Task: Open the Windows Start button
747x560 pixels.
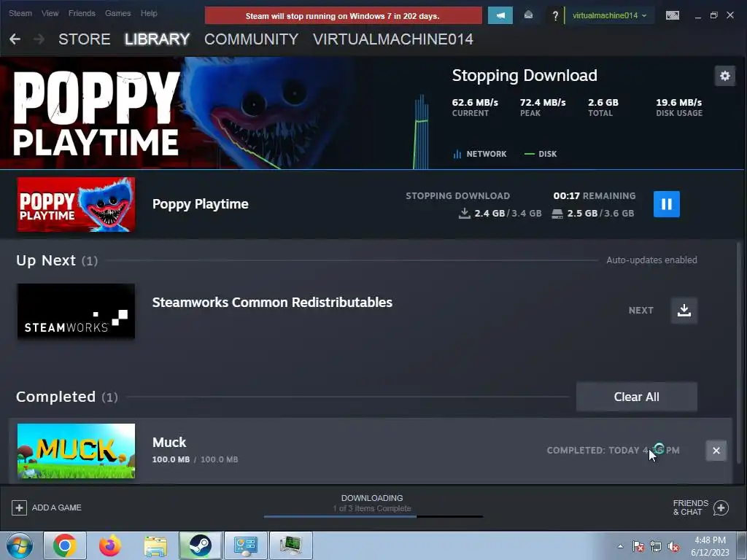Action: (x=20, y=545)
